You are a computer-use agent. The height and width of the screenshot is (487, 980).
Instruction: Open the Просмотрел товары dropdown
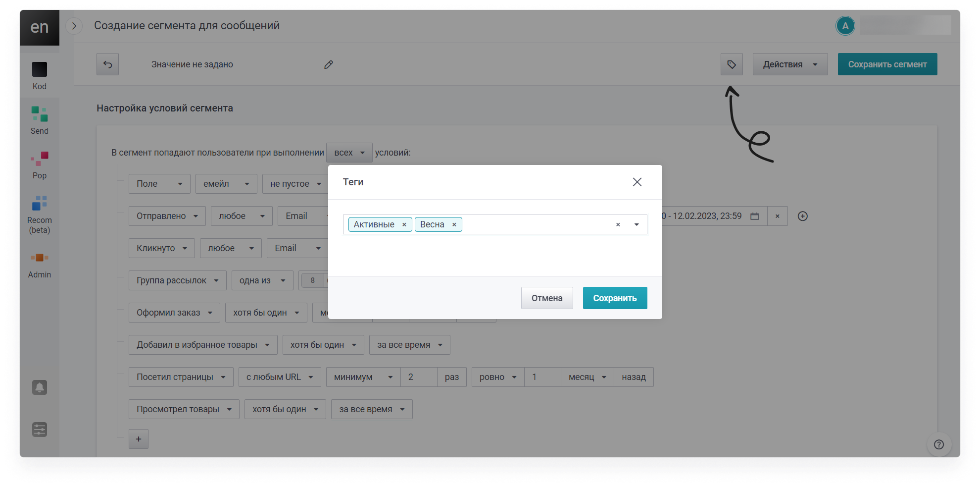[184, 409]
